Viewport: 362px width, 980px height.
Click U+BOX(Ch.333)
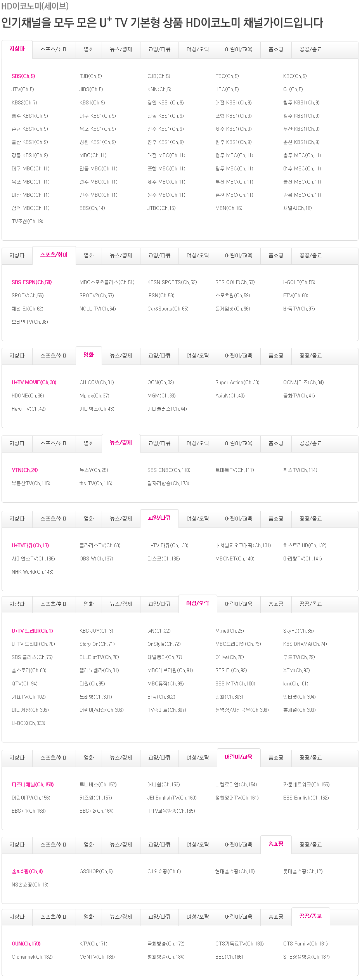28,723
